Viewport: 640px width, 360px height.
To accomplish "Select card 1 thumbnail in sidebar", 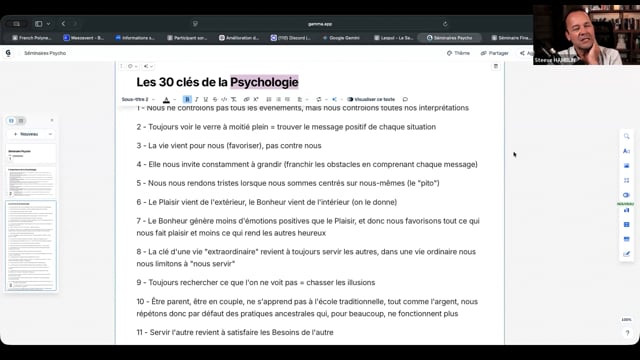I will (x=31, y=154).
